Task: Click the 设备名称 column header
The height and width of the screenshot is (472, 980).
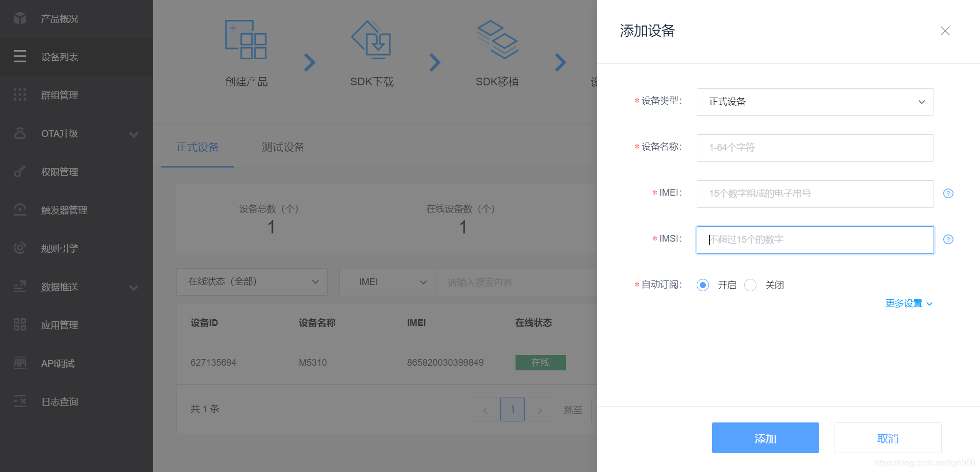Action: click(317, 323)
